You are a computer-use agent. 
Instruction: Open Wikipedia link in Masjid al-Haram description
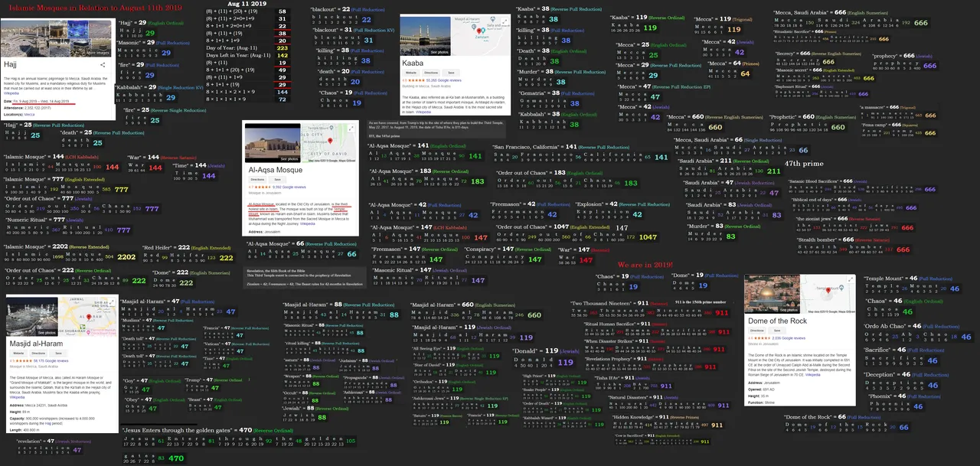coord(17,397)
